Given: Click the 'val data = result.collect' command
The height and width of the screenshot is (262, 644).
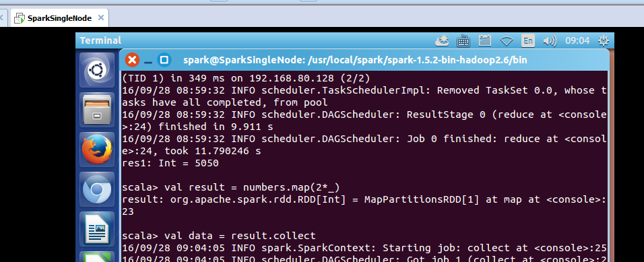Looking at the screenshot, I should pyautogui.click(x=219, y=236).
